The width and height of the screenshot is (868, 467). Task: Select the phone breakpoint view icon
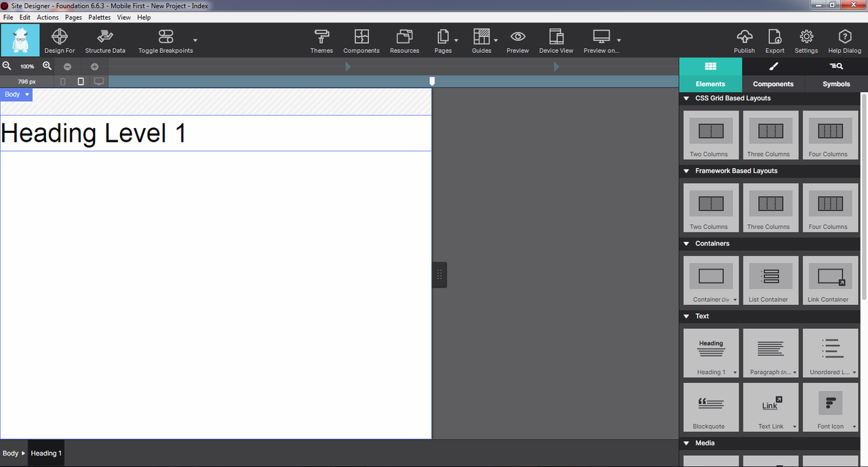(x=63, y=81)
